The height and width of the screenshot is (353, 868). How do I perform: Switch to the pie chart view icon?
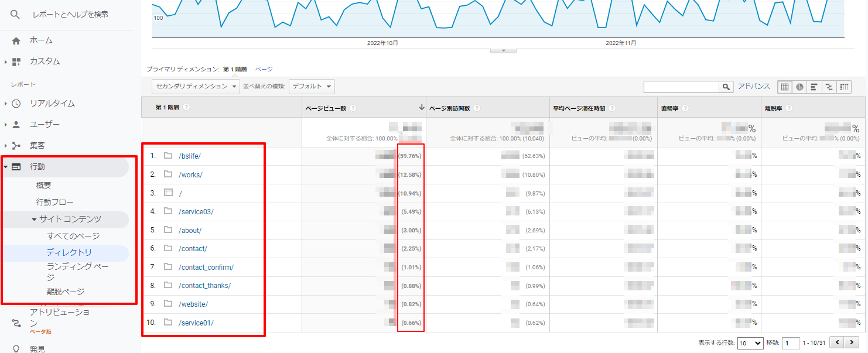800,87
